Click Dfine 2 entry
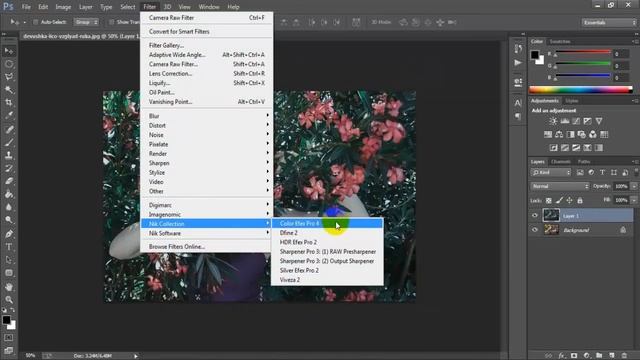This screenshot has width=640, height=360. pyautogui.click(x=327, y=233)
